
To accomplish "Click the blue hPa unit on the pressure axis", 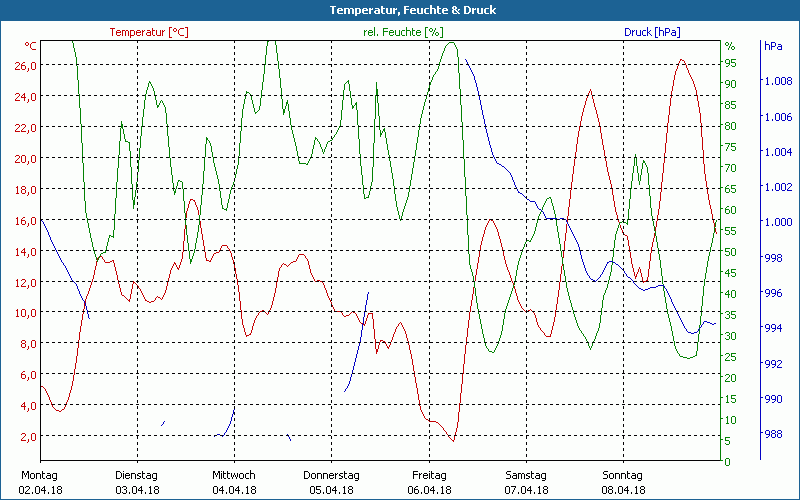I will pos(773,46).
